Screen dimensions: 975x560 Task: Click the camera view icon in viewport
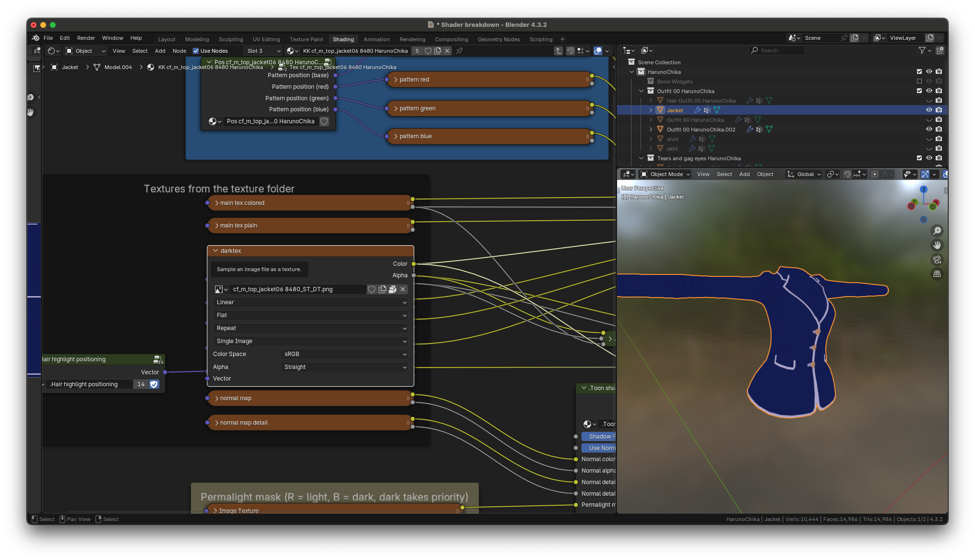937,260
